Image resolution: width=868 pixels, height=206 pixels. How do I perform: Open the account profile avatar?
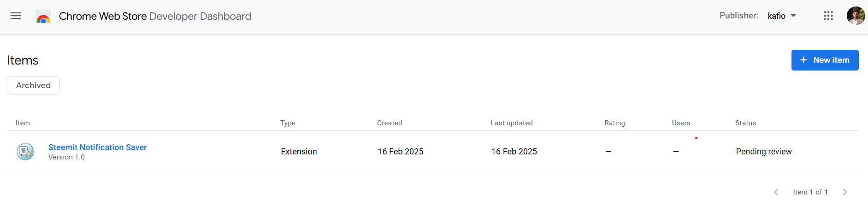(856, 16)
